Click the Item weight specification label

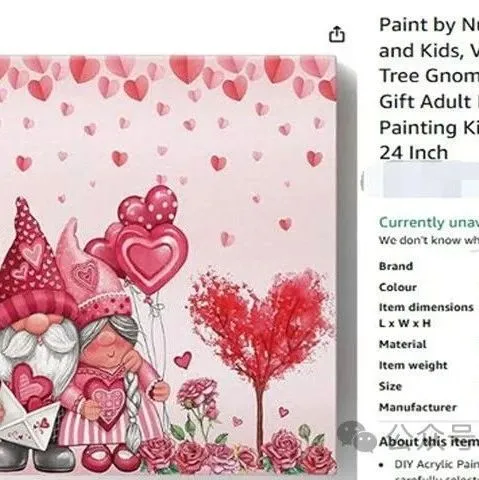click(413, 365)
